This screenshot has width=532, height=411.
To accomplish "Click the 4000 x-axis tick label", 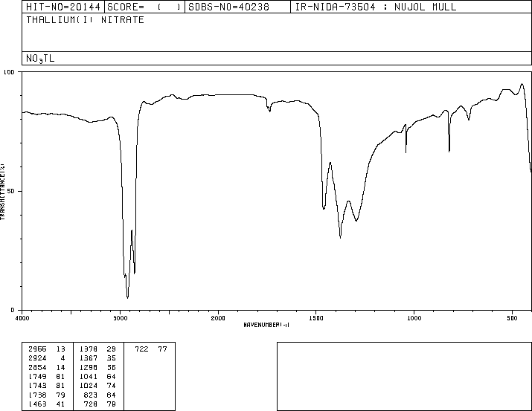I will 22,318.
